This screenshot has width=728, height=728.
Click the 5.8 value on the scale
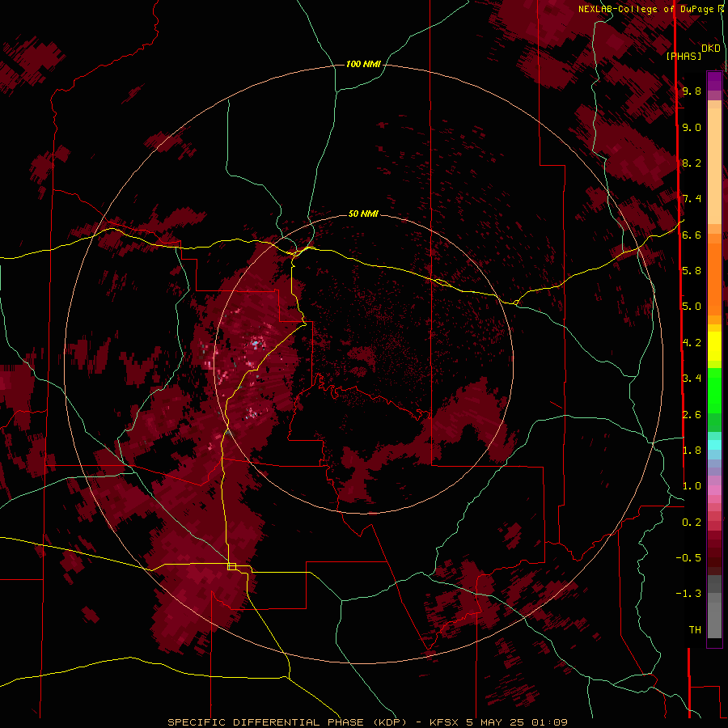coord(692,271)
